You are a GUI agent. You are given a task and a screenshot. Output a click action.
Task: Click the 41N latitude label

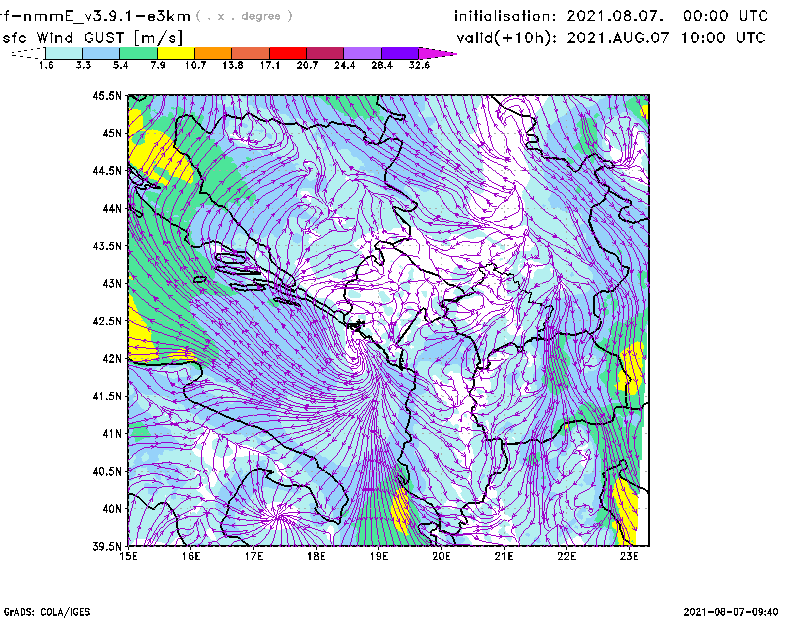[x=112, y=434]
